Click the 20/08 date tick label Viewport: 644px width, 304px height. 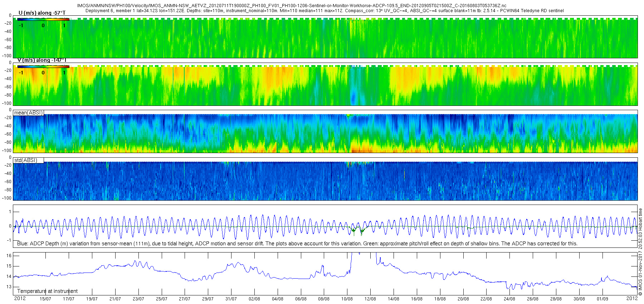pos(463,299)
